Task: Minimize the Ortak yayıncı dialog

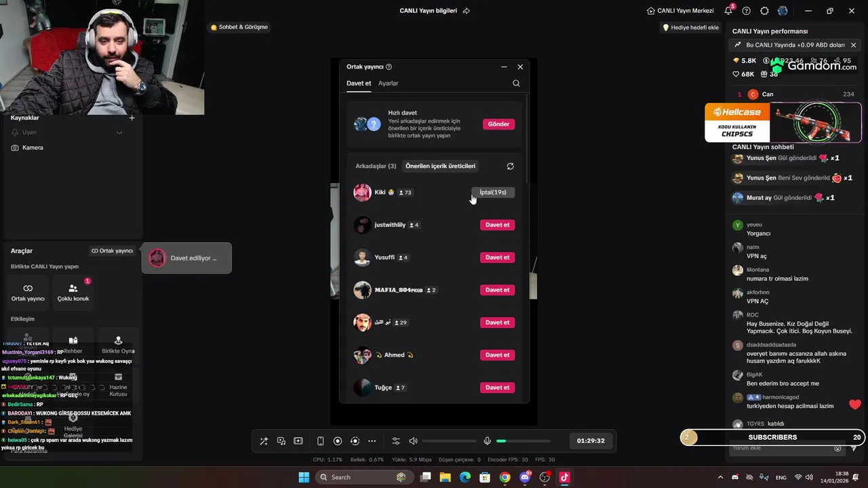Action: [504, 67]
